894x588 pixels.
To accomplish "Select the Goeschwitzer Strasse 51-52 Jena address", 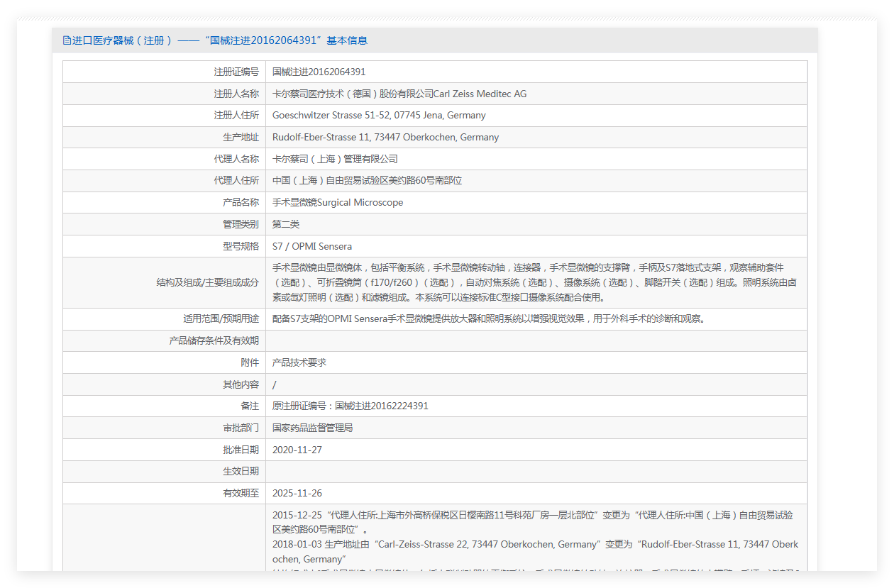I will [x=379, y=115].
